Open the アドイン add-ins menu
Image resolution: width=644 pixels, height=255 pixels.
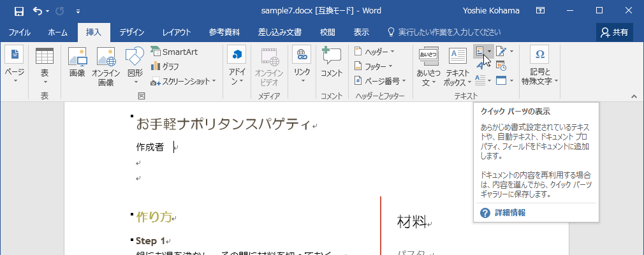(x=237, y=66)
